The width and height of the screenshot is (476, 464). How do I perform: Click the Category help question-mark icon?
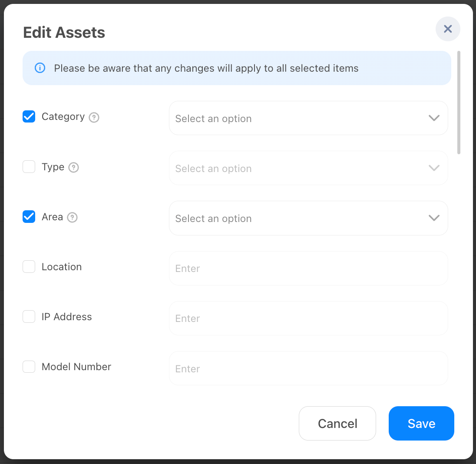pyautogui.click(x=94, y=117)
